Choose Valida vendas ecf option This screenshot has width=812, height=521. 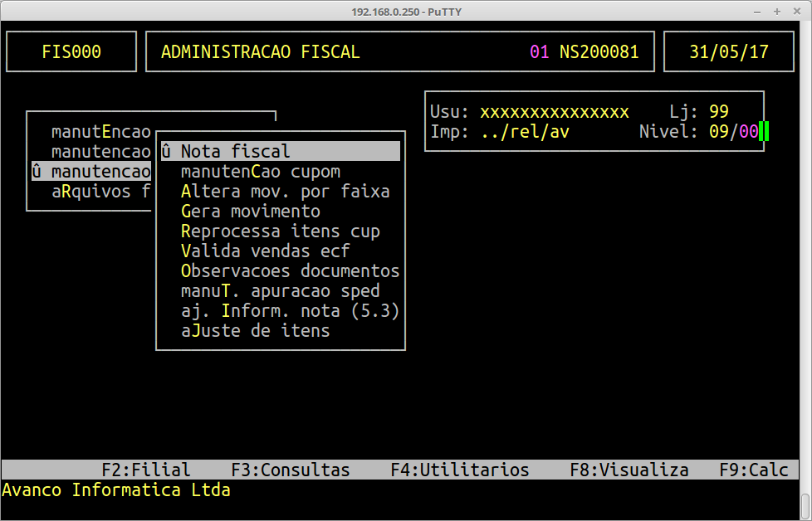point(265,251)
